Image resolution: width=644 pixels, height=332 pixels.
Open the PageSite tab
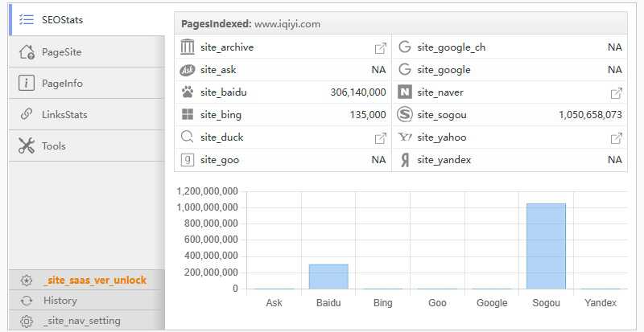62,52
